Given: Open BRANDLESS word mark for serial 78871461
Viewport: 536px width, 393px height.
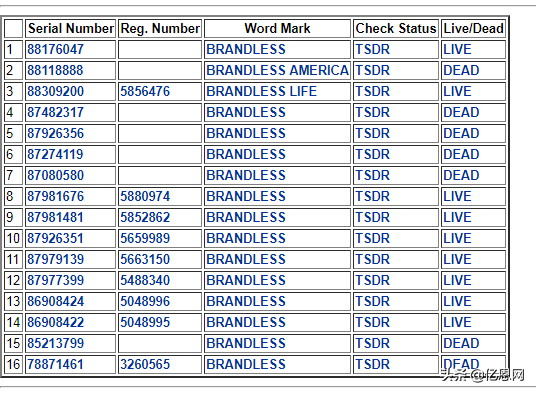Looking at the screenshot, I should [x=246, y=365].
